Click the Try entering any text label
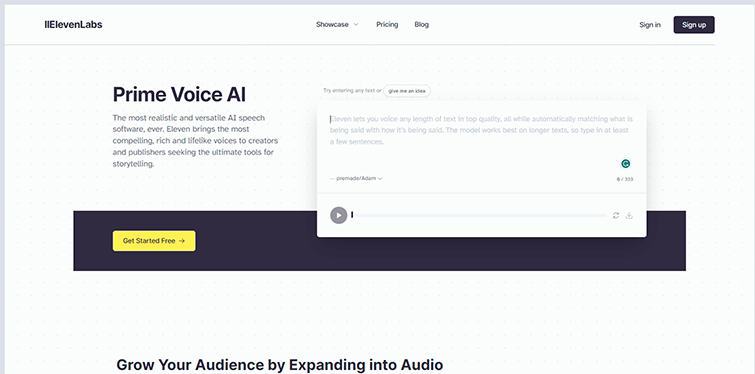 pos(352,90)
